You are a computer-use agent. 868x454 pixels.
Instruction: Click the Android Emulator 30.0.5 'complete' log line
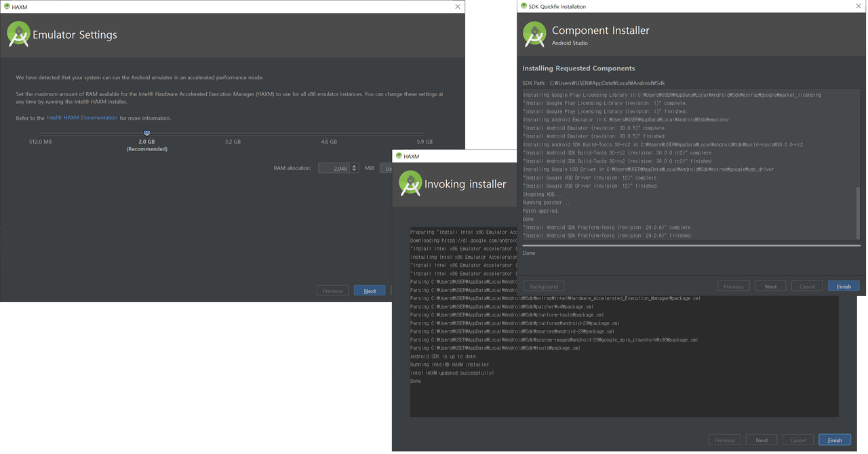point(595,128)
